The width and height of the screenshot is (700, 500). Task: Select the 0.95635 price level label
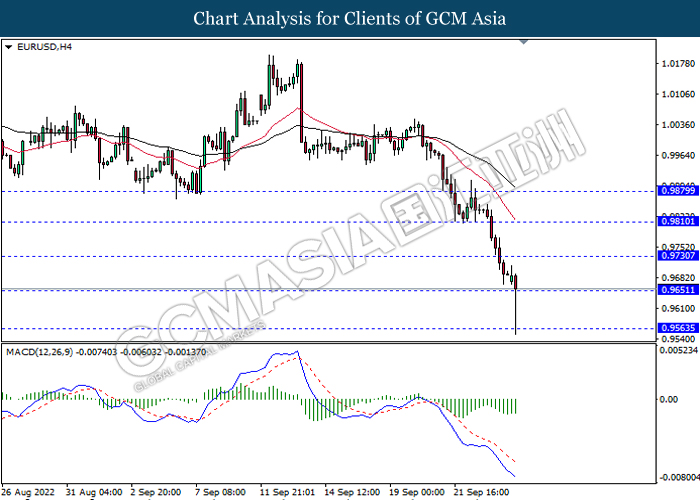[x=678, y=328]
